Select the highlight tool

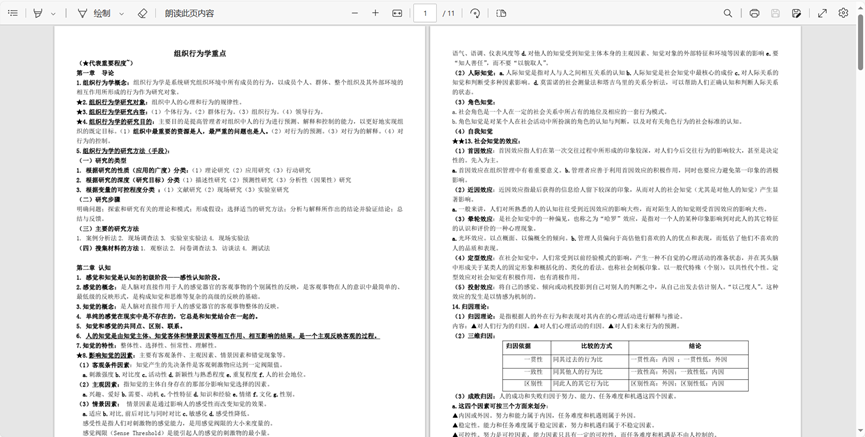pos(38,13)
